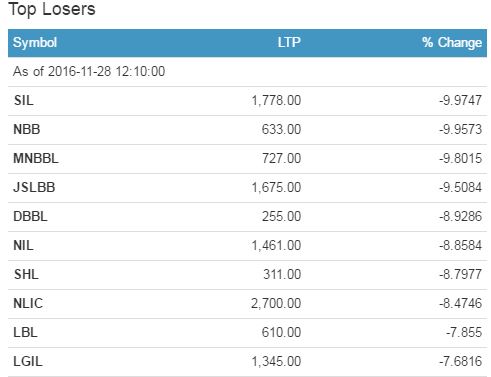
Task: Select the MNBBL symbol row
Action: click(247, 158)
